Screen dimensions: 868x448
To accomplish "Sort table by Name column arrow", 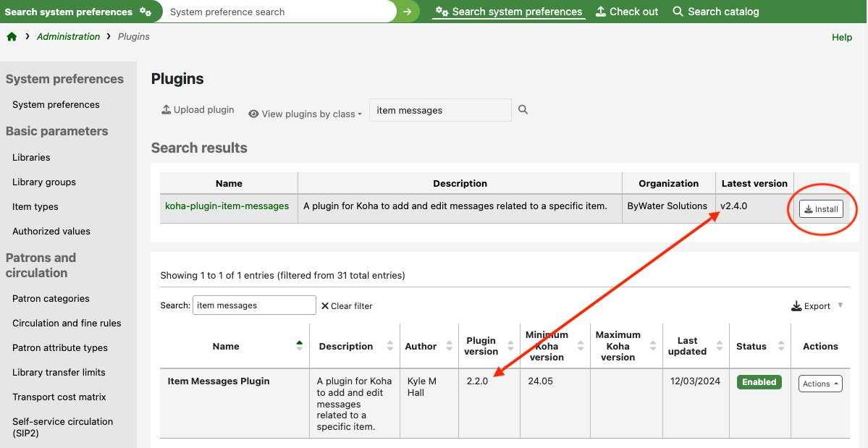I will point(300,346).
